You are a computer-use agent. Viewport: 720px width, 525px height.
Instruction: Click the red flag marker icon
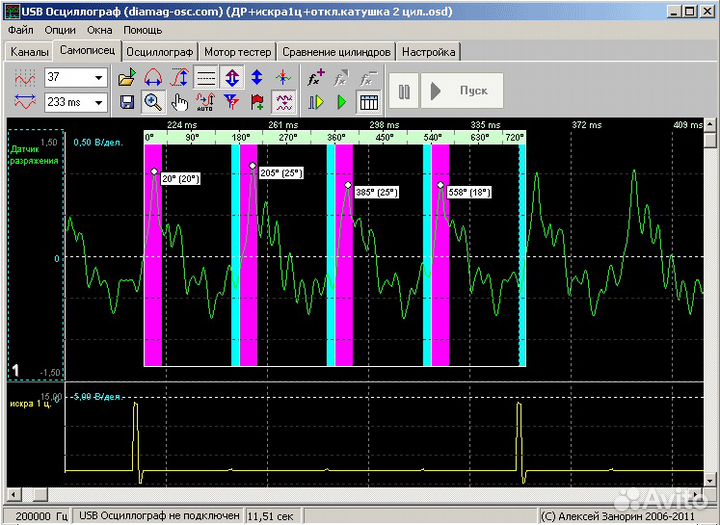click(258, 102)
